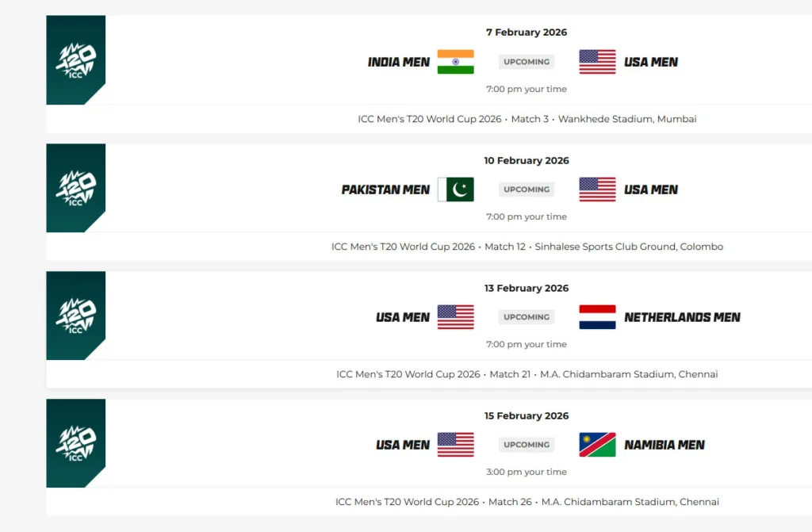Select the 13 February 2026 match date
This screenshot has width=812, height=532.
click(527, 288)
